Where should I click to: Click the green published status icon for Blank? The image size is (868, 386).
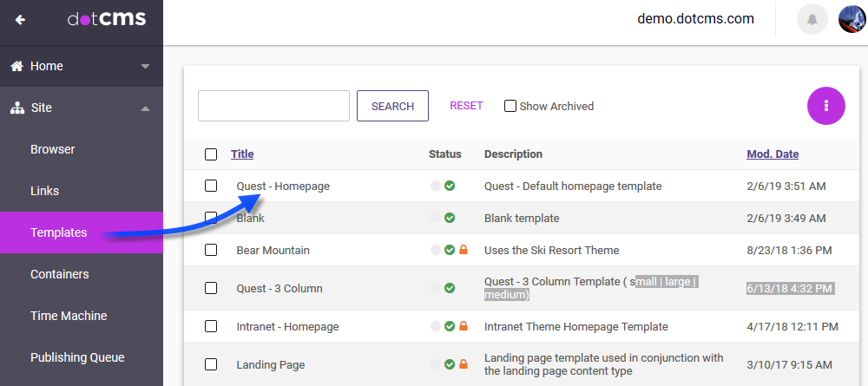[450, 218]
